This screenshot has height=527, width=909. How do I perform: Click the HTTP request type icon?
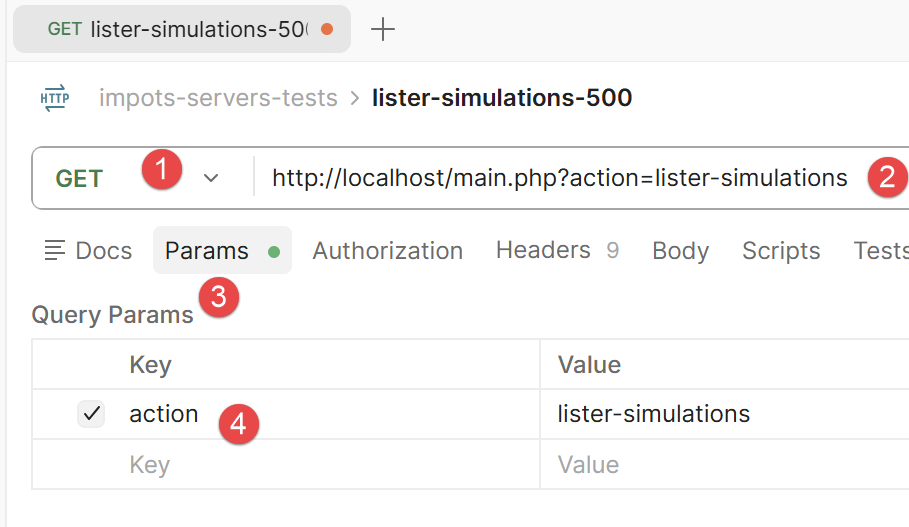pyautogui.click(x=55, y=98)
